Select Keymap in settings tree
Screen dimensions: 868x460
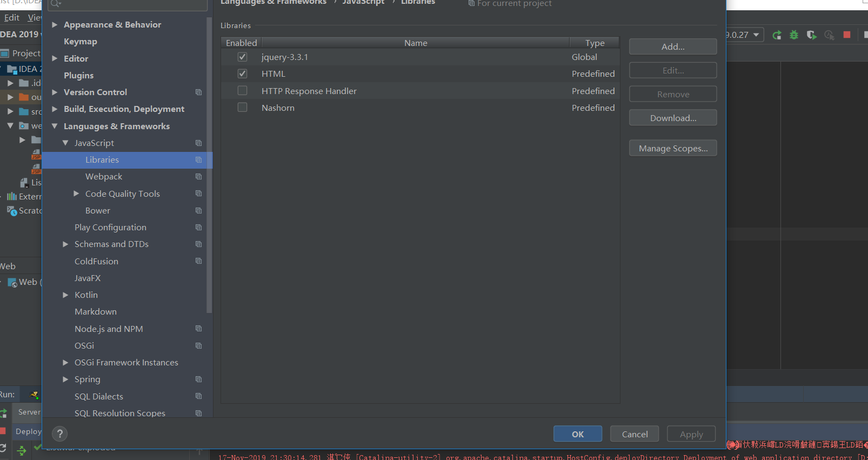point(81,42)
